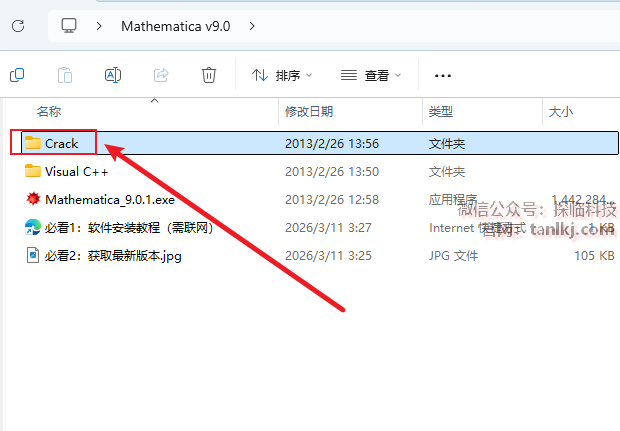This screenshot has width=620, height=431.
Task: Click 文件夹 type in Visual C++ row
Action: 447,172
